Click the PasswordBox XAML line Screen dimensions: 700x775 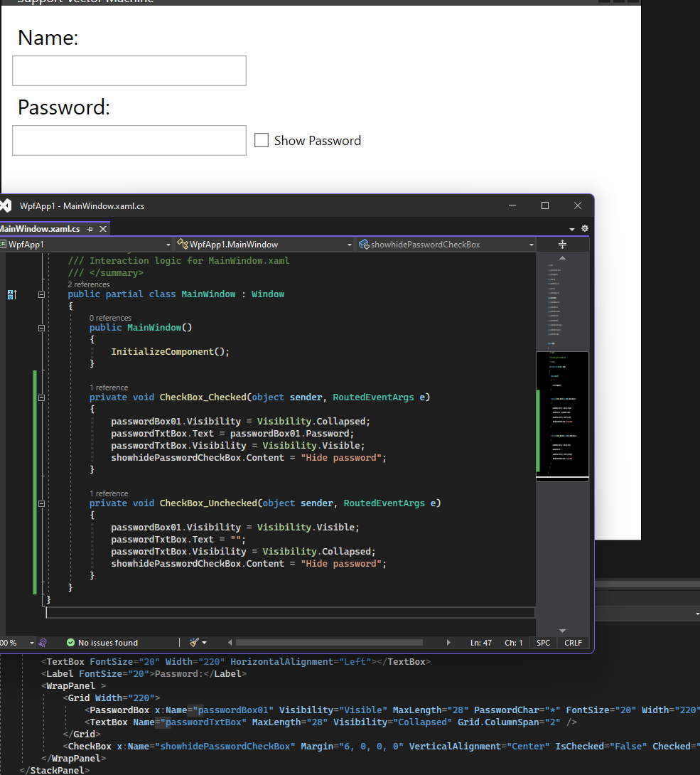(392, 710)
